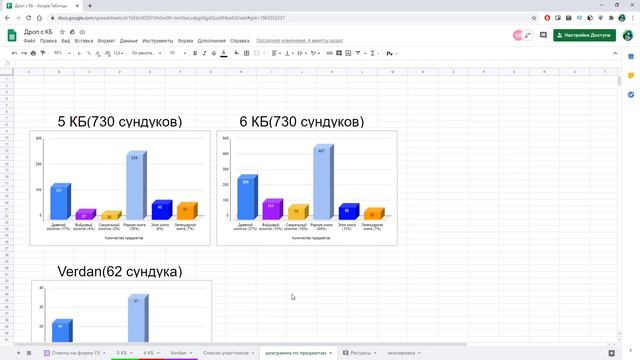Select the 5 КБ bar chart

point(120,188)
